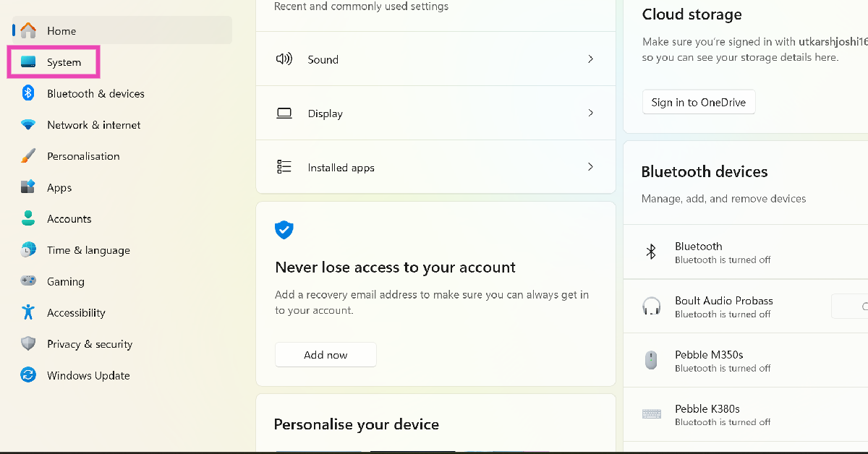Click the Privacy & security shield icon
Image resolution: width=868 pixels, height=454 pixels.
point(28,344)
